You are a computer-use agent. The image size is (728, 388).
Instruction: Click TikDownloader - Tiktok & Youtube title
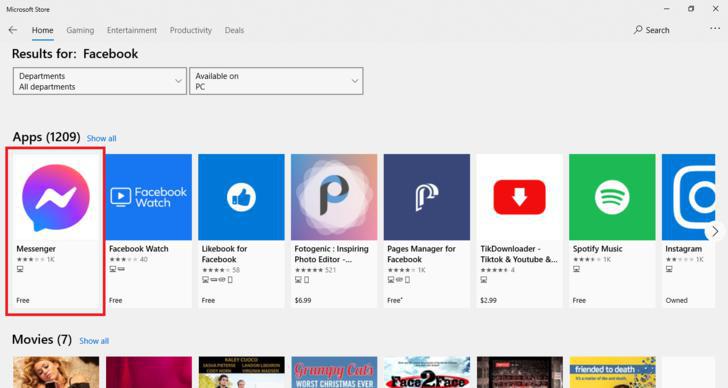point(519,254)
